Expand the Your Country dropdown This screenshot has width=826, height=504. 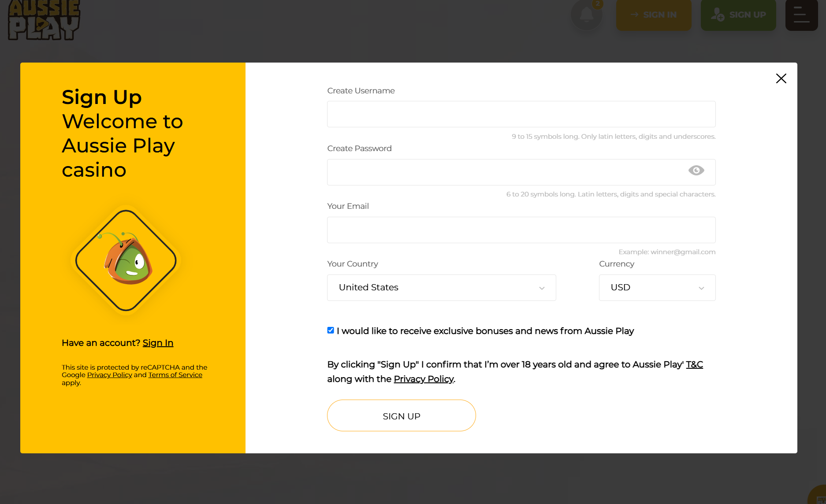point(441,288)
